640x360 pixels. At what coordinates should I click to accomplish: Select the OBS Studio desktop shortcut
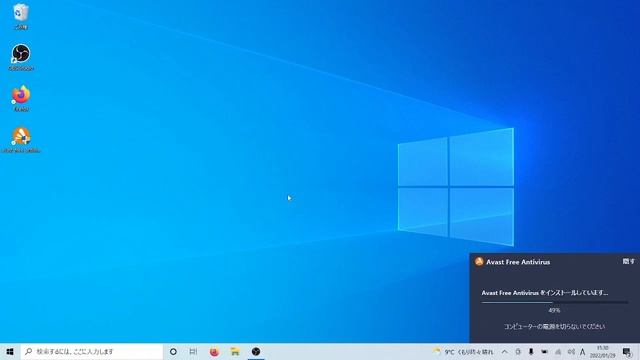point(20,57)
